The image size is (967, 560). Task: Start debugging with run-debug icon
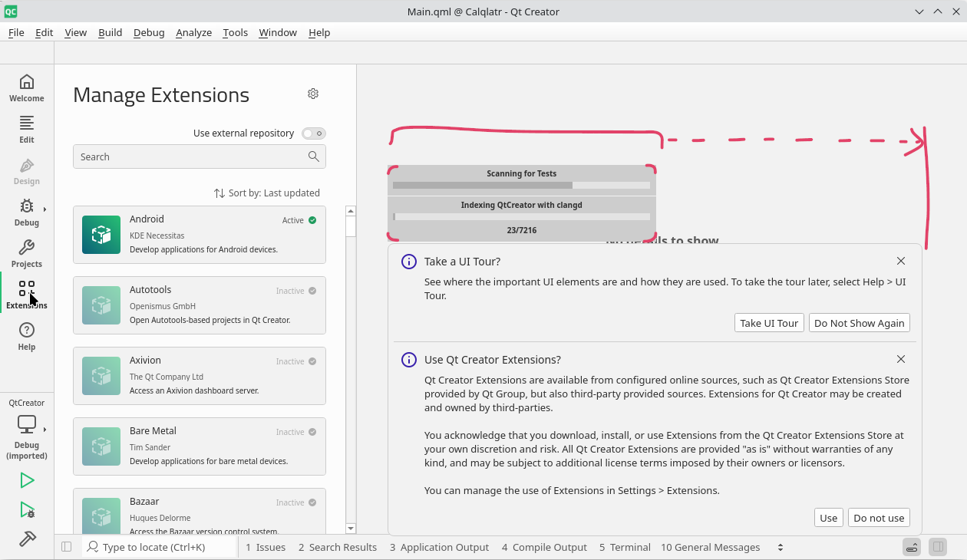pos(27,510)
